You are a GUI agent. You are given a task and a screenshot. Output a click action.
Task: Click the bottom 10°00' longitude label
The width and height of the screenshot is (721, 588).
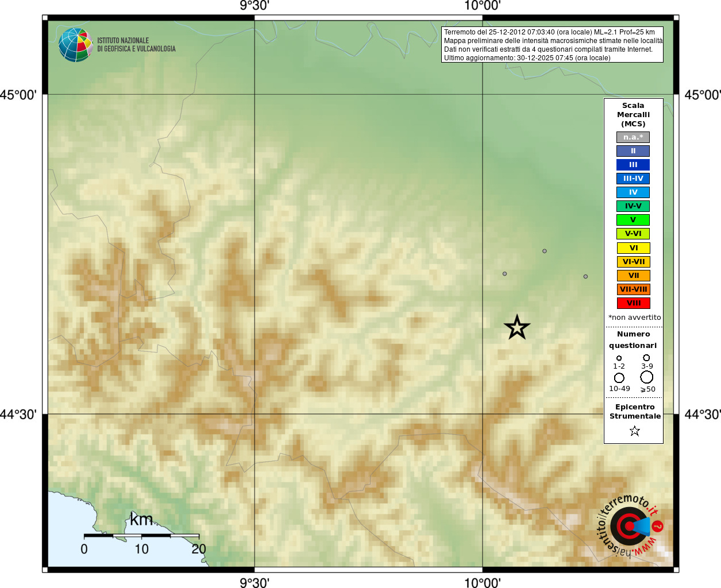coord(483,583)
